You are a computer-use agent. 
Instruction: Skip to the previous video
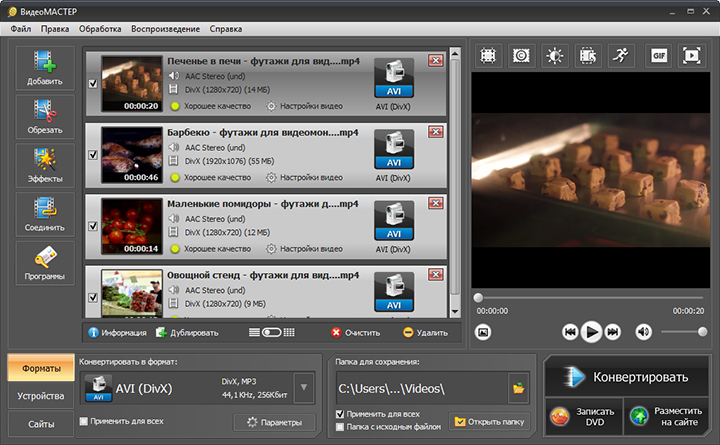[570, 332]
